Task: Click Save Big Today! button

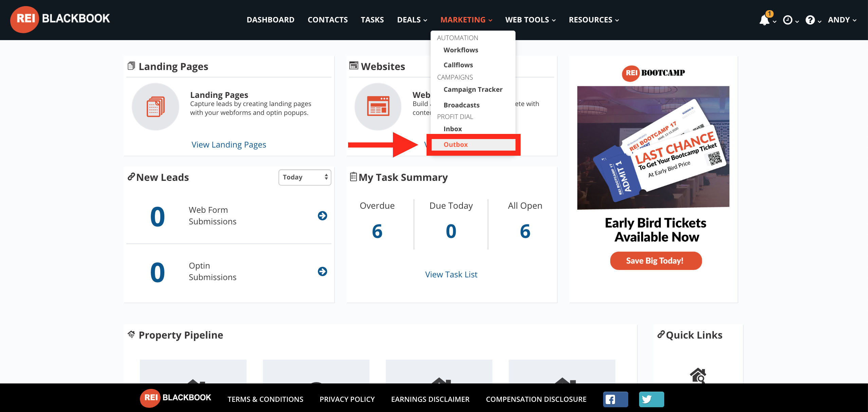Action: tap(656, 261)
